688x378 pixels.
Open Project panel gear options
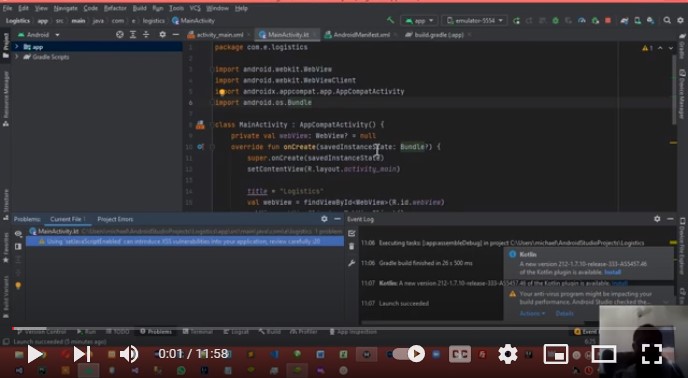click(162, 34)
